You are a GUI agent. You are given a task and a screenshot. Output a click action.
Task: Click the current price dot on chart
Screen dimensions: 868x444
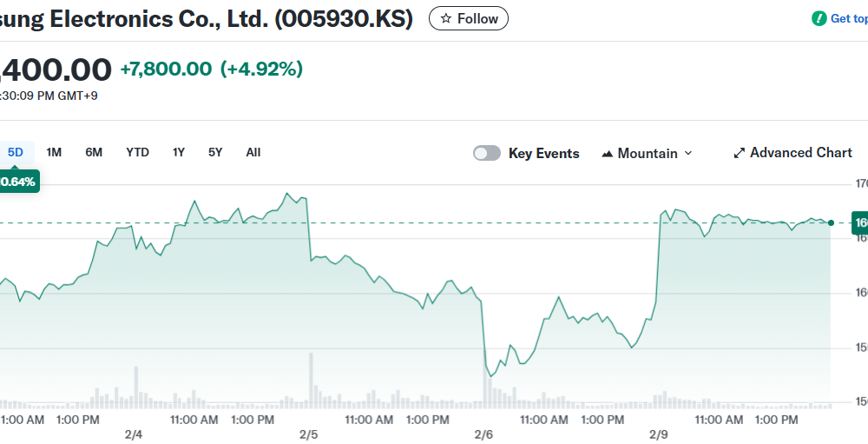pyautogui.click(x=831, y=222)
